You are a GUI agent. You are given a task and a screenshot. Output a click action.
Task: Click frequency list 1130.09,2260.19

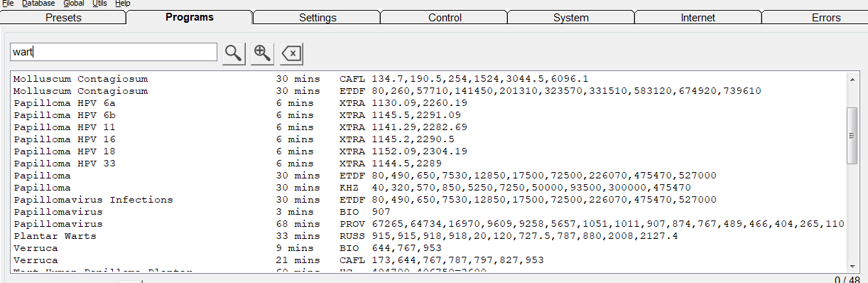pyautogui.click(x=419, y=103)
